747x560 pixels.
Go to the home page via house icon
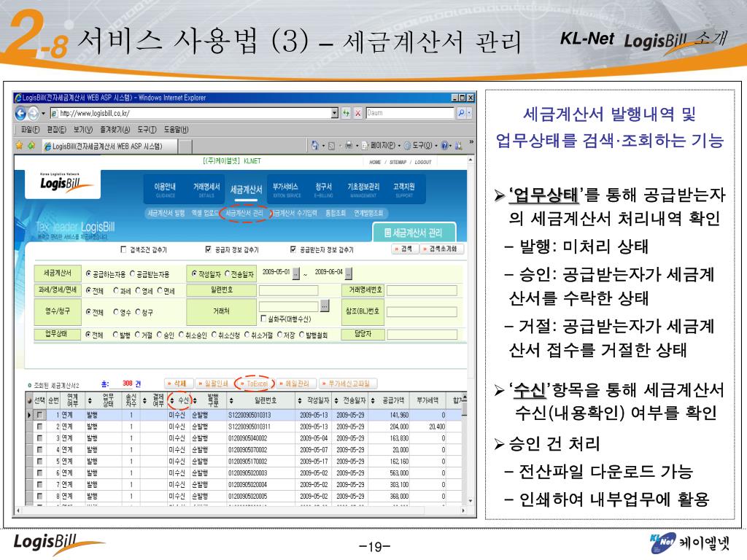(315, 146)
